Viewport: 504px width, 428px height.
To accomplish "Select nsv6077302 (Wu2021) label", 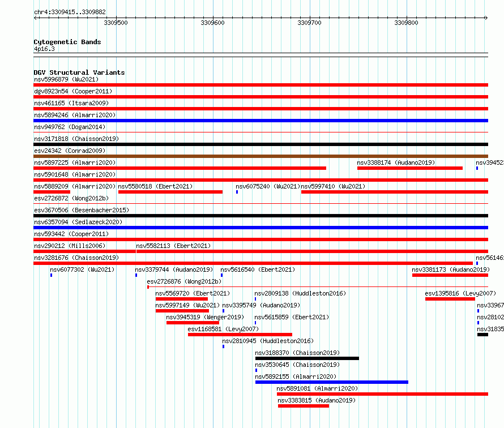I will (82, 269).
